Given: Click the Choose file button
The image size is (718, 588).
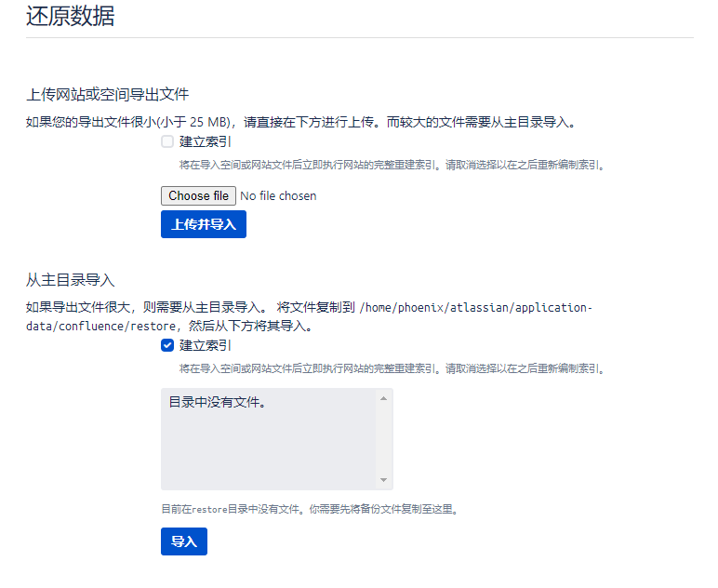Looking at the screenshot, I should coord(198,196).
